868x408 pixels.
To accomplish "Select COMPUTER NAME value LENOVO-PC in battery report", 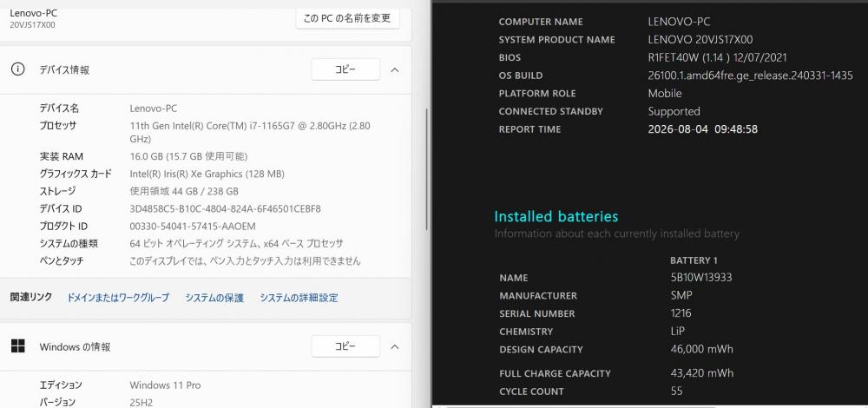I will point(679,22).
